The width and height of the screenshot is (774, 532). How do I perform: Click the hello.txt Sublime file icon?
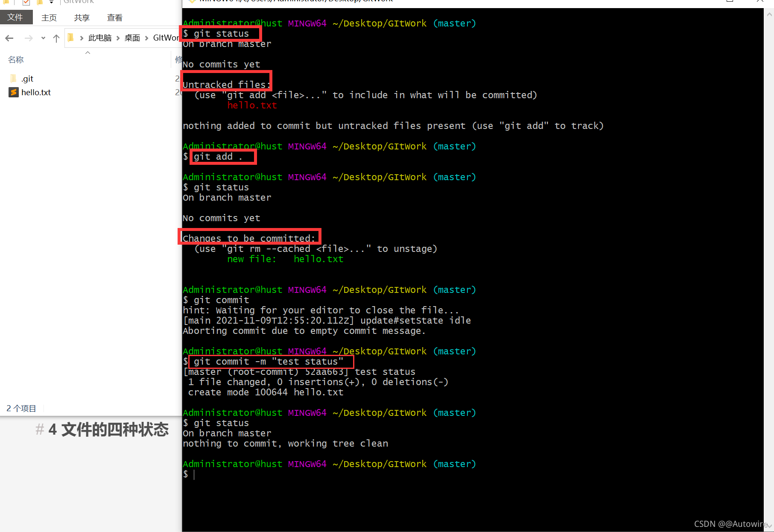pos(14,92)
